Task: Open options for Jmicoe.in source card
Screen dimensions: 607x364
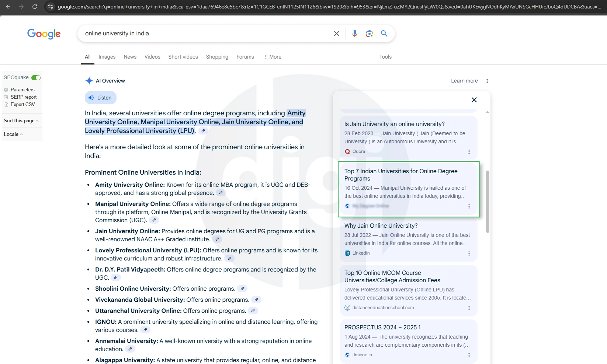Action: [x=469, y=355]
